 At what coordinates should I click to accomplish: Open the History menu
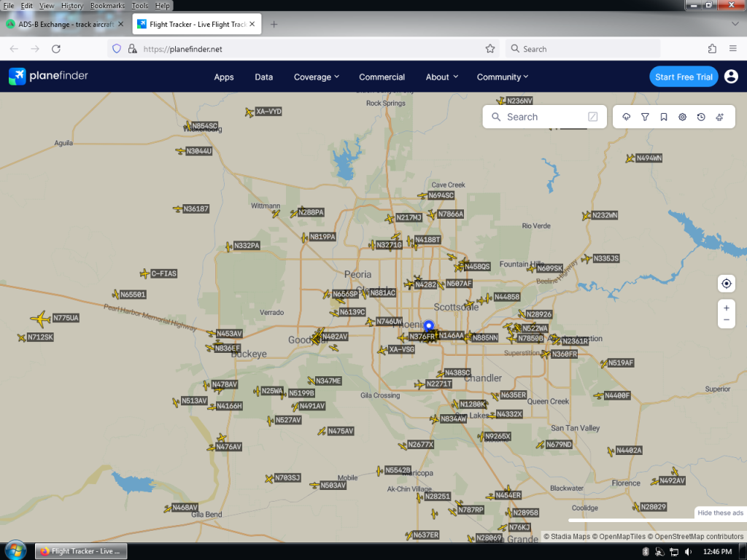point(72,6)
